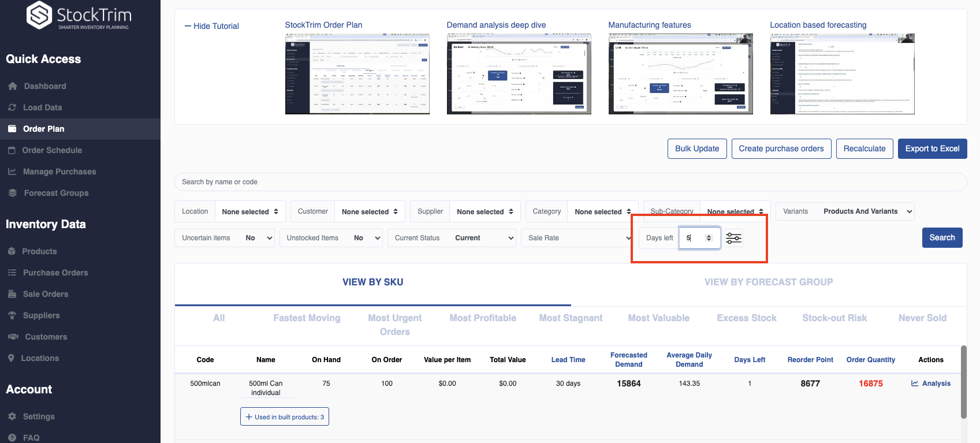Open Category None selected dropdown

(603, 212)
